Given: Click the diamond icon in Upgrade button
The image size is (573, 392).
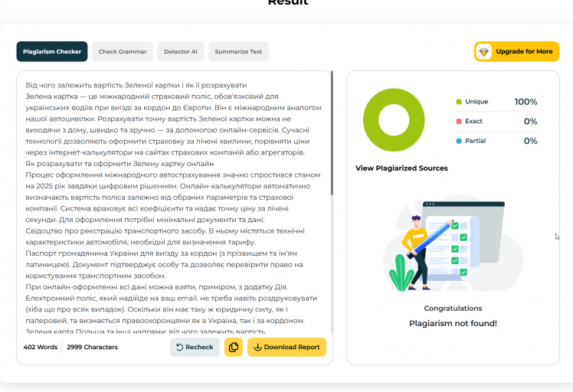Looking at the screenshot, I should [x=484, y=52].
